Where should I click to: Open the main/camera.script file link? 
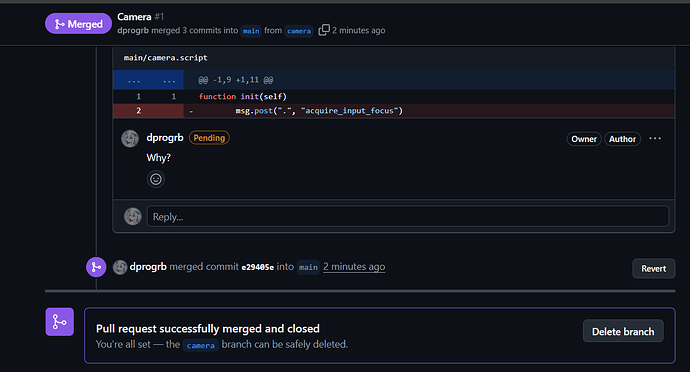[165, 58]
